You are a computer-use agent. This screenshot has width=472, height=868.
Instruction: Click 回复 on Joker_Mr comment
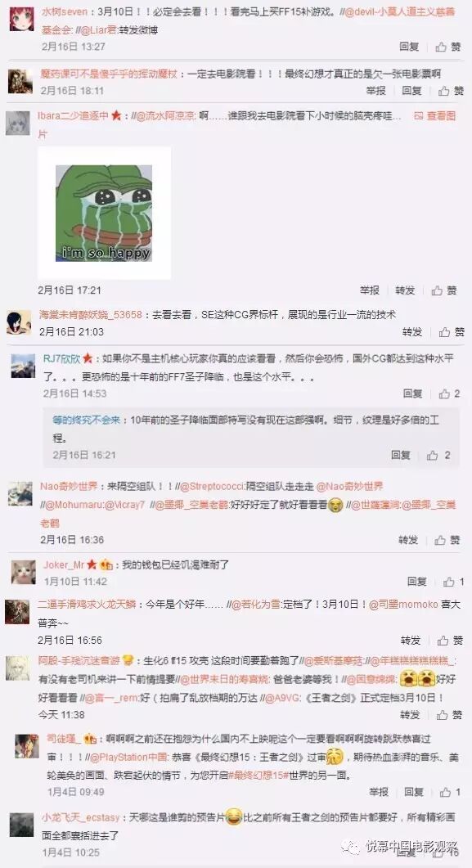point(417,582)
